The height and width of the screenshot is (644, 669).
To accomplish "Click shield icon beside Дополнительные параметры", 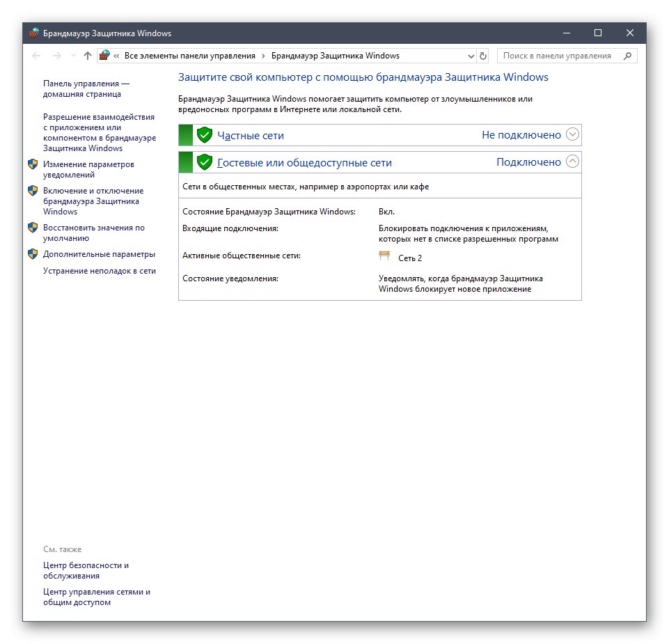I will pos(33,254).
